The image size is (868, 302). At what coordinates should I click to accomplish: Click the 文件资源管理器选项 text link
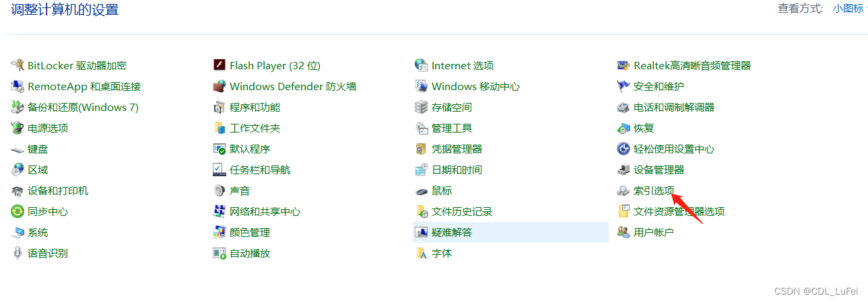click(x=679, y=211)
